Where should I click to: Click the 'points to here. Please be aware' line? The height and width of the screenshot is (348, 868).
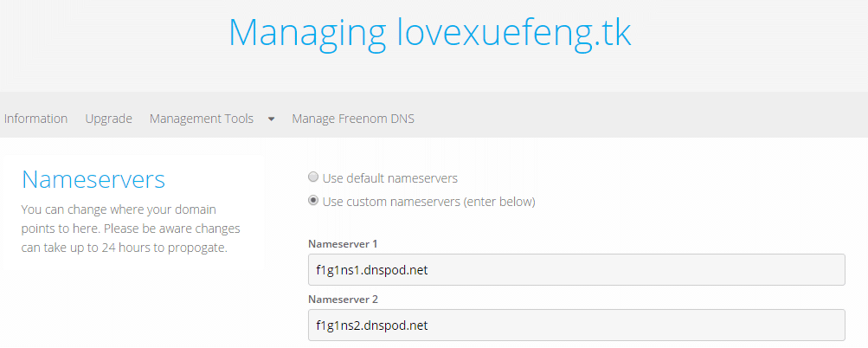point(131,229)
